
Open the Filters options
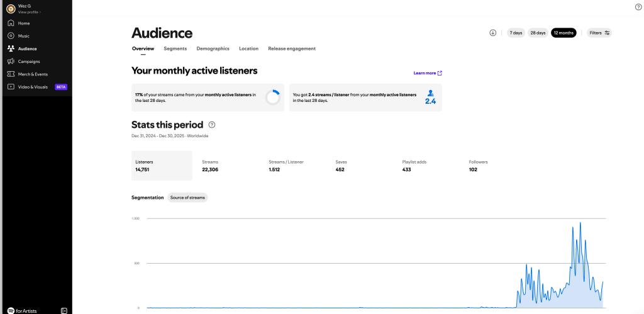point(599,33)
